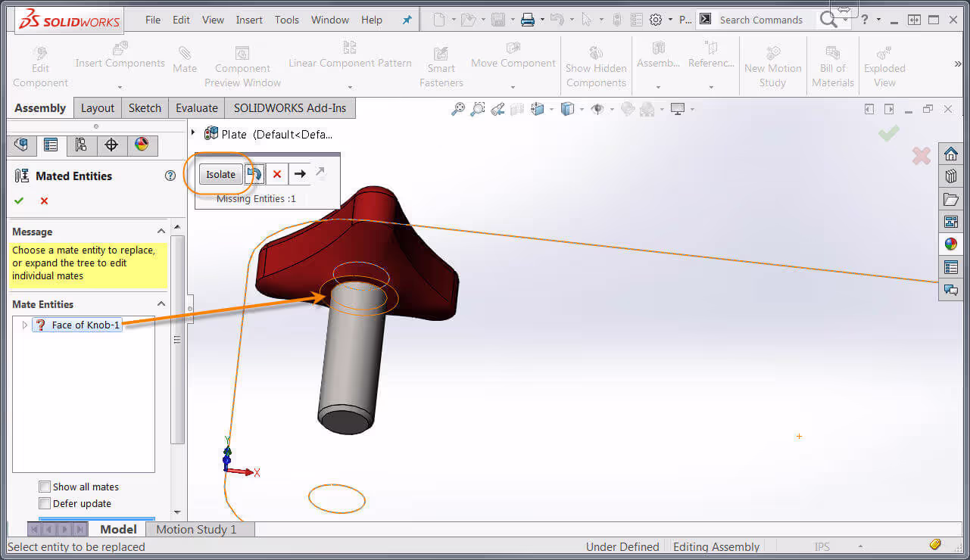Click the Hide/Show Items eye icon

[597, 109]
